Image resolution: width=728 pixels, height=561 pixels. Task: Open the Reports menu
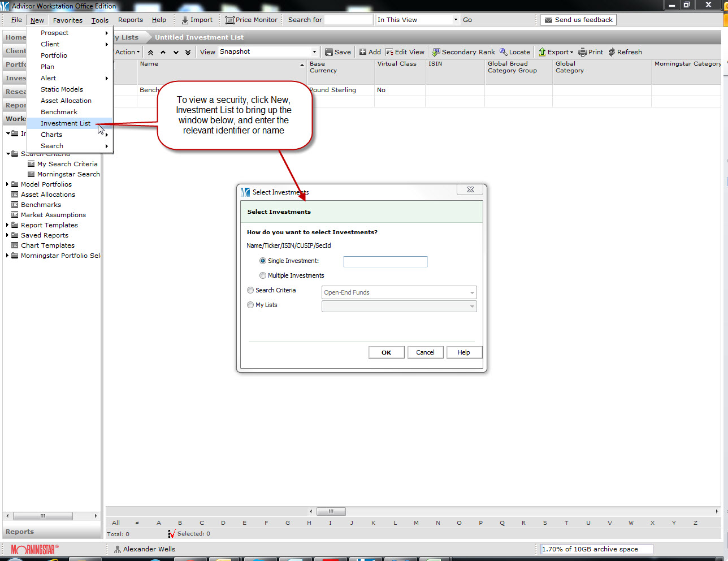pyautogui.click(x=130, y=20)
